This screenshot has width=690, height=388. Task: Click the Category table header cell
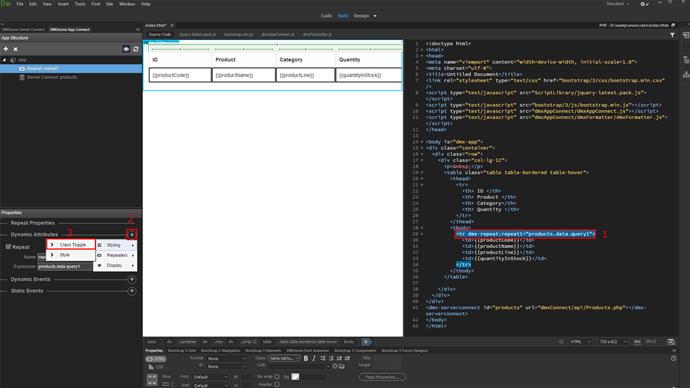click(305, 60)
